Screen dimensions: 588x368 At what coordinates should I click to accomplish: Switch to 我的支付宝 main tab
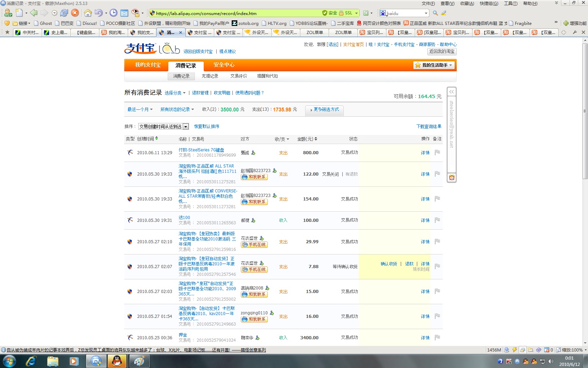point(148,65)
